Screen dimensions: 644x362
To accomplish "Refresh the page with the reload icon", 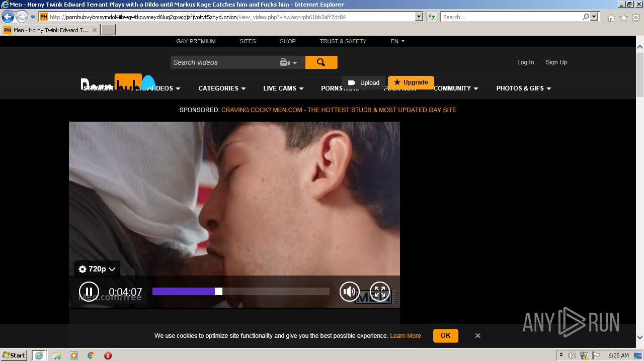I will point(432,17).
